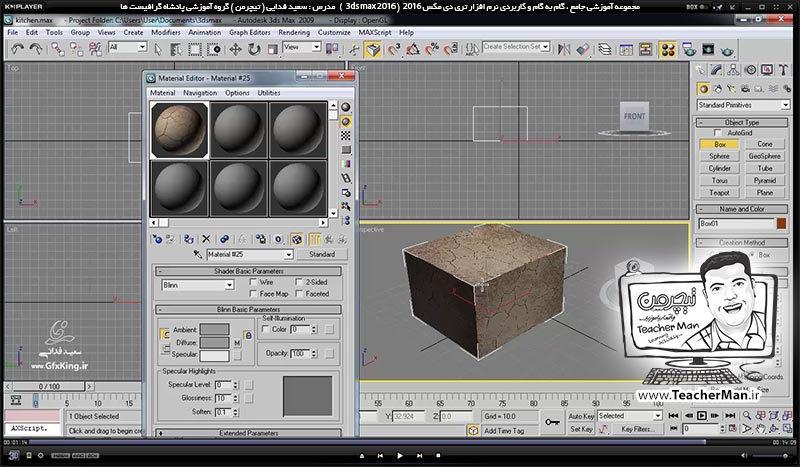Click the key icon beside Auto Key

(552, 422)
